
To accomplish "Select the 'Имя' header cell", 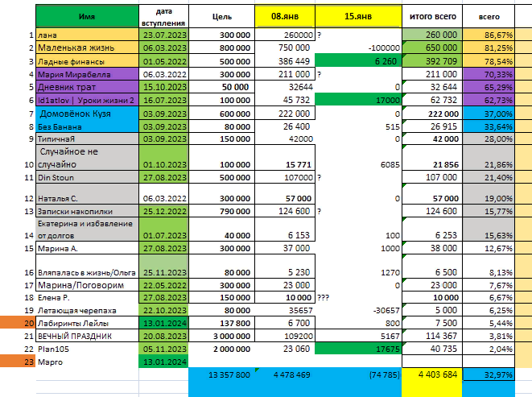I will pos(87,16).
